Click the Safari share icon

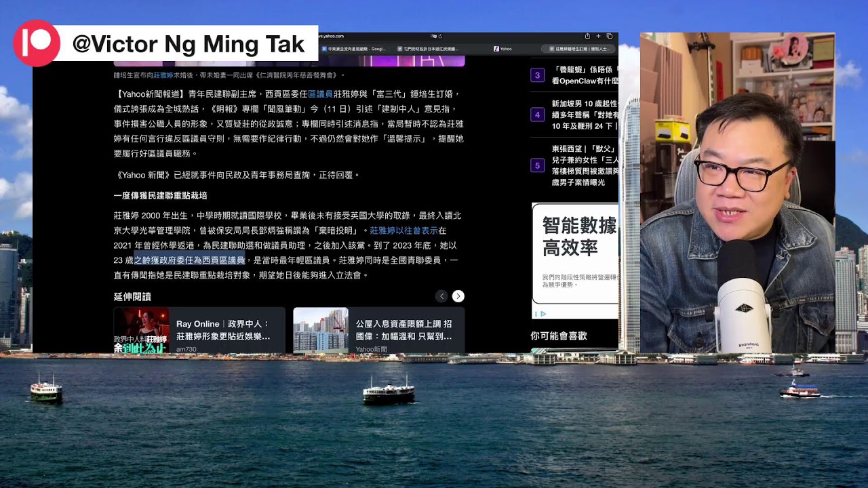pyautogui.click(x=587, y=36)
